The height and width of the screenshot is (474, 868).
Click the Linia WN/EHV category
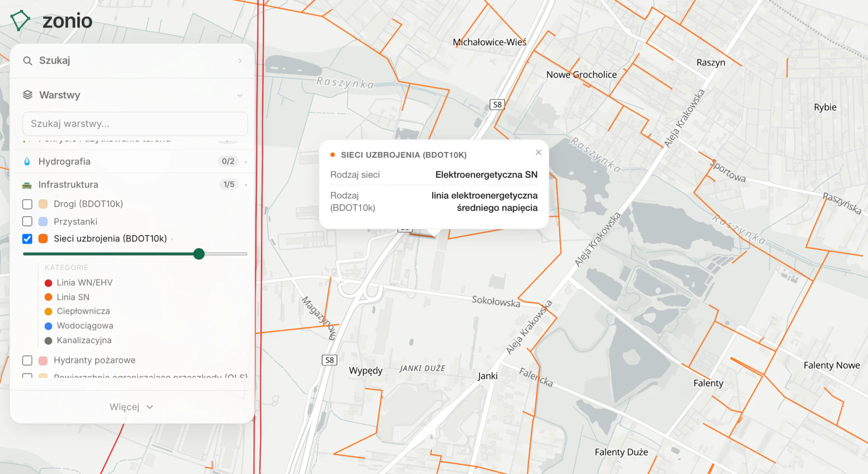pyautogui.click(x=79, y=283)
